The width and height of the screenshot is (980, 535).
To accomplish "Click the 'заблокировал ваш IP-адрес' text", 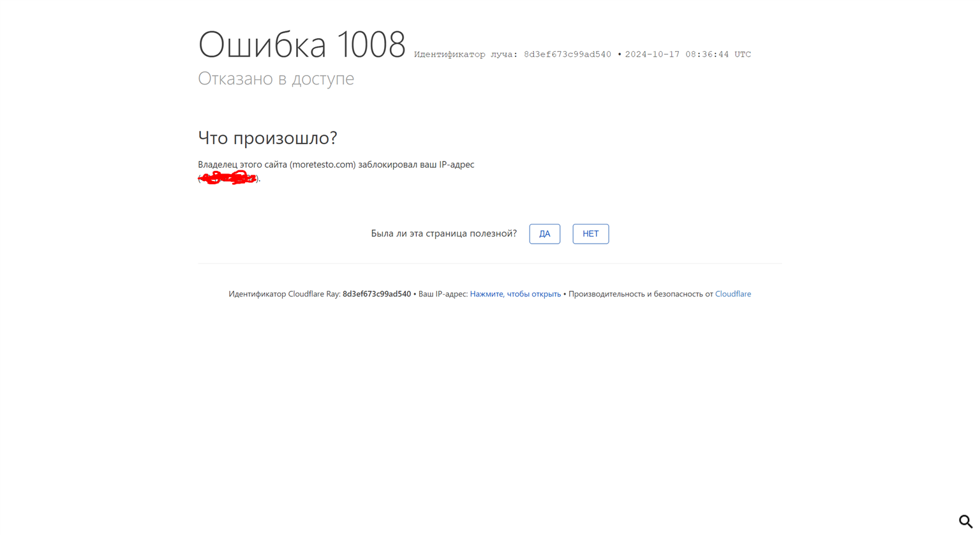I will 416,165.
